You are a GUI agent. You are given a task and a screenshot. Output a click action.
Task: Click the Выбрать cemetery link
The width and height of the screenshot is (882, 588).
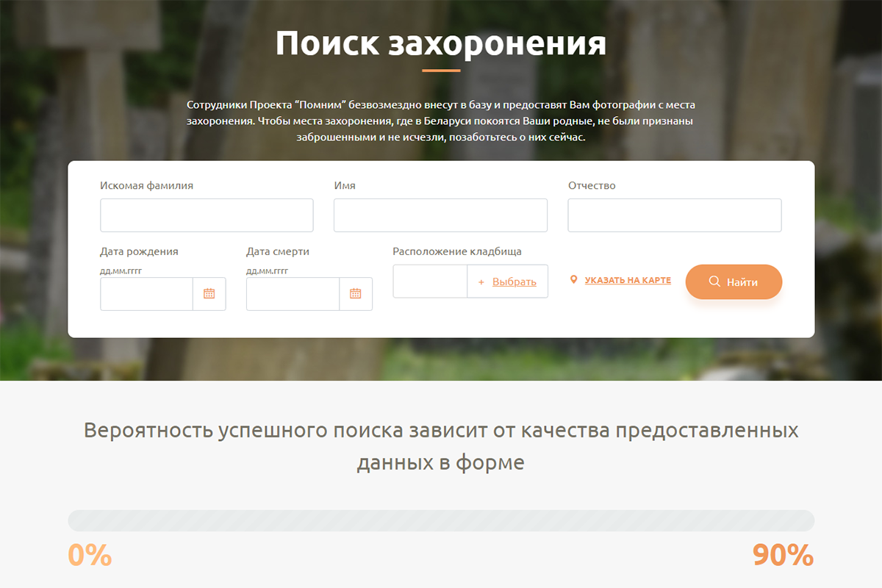coord(514,282)
